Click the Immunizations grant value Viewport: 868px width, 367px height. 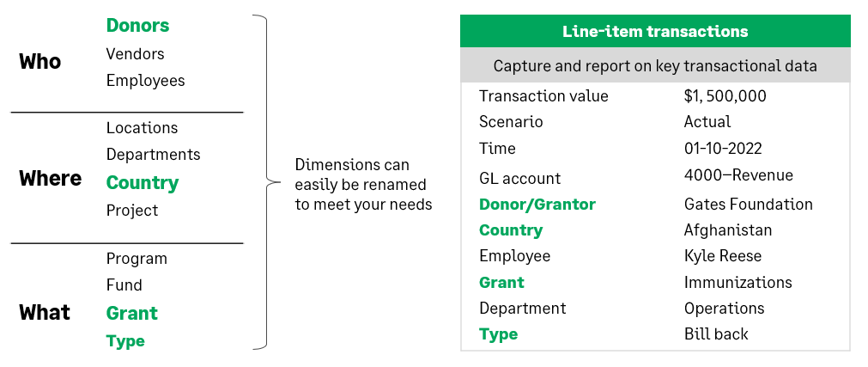pyautogui.click(x=737, y=283)
